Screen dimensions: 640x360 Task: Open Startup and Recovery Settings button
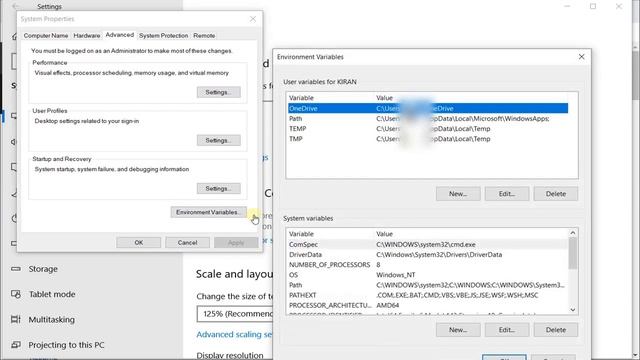pos(218,189)
